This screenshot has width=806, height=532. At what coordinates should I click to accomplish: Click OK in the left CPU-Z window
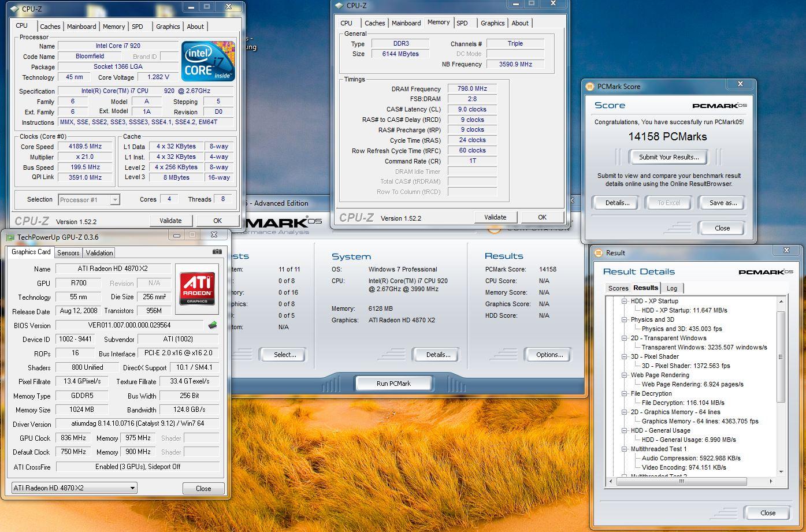click(217, 221)
